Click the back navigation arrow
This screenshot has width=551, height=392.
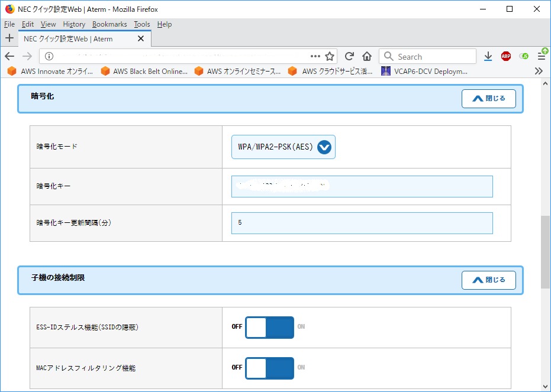click(9, 56)
